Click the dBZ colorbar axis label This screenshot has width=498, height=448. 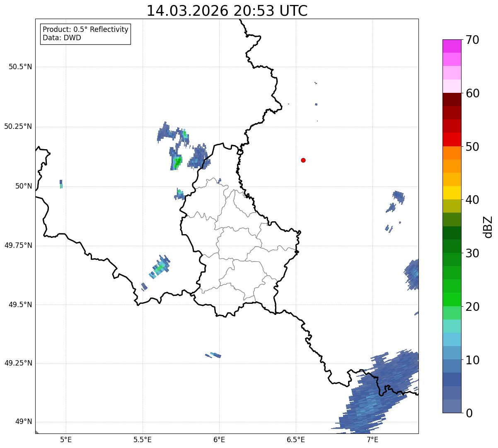pyautogui.click(x=488, y=227)
